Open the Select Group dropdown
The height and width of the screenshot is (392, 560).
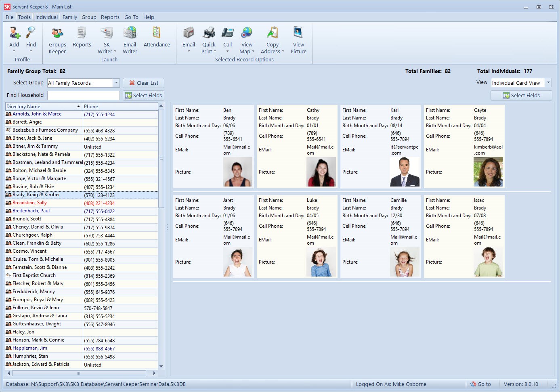tap(116, 83)
